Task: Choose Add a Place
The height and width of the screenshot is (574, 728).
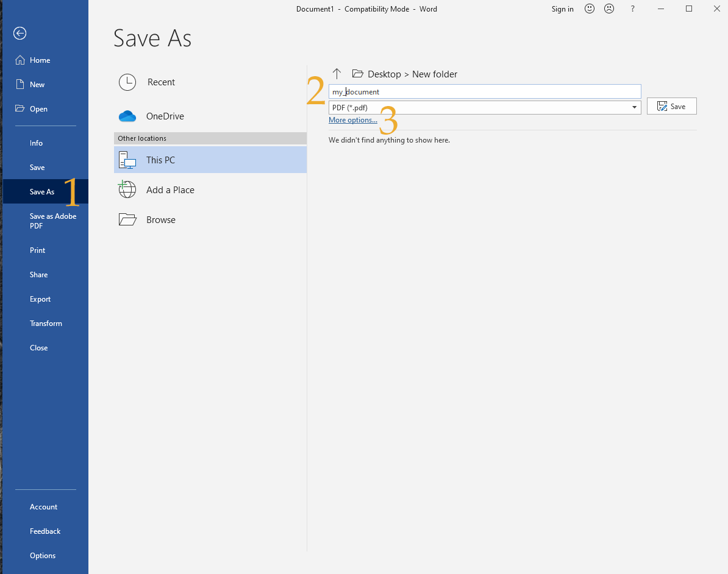Action: coord(210,190)
